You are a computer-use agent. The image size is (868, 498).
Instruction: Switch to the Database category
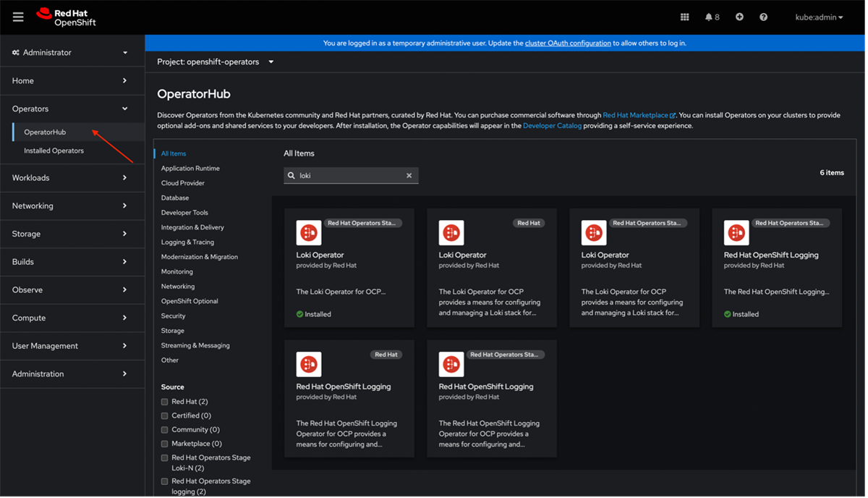[x=174, y=198]
